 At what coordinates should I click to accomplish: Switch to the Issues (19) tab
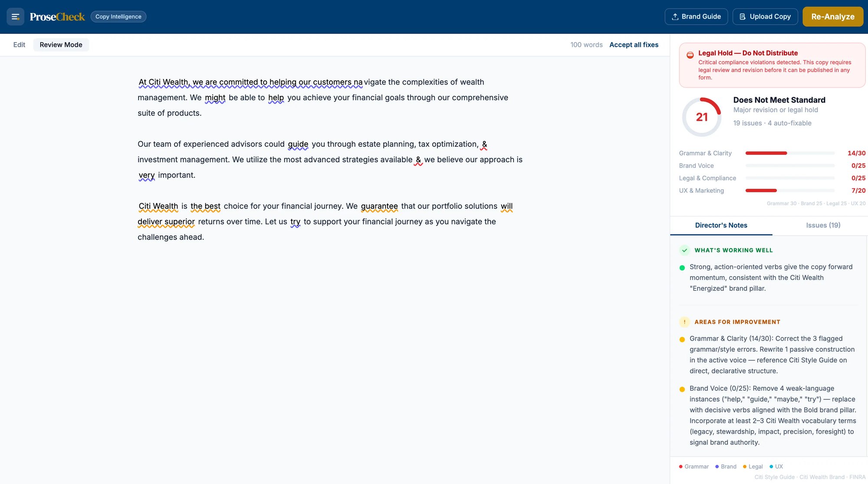823,225
